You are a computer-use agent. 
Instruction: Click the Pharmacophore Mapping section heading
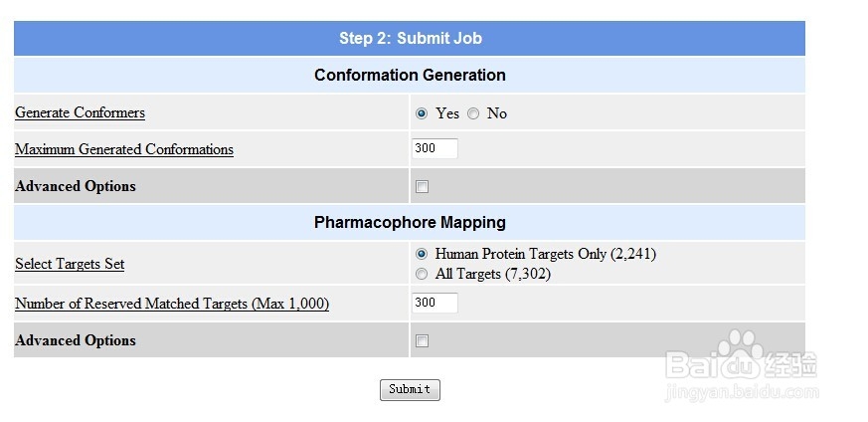410,222
